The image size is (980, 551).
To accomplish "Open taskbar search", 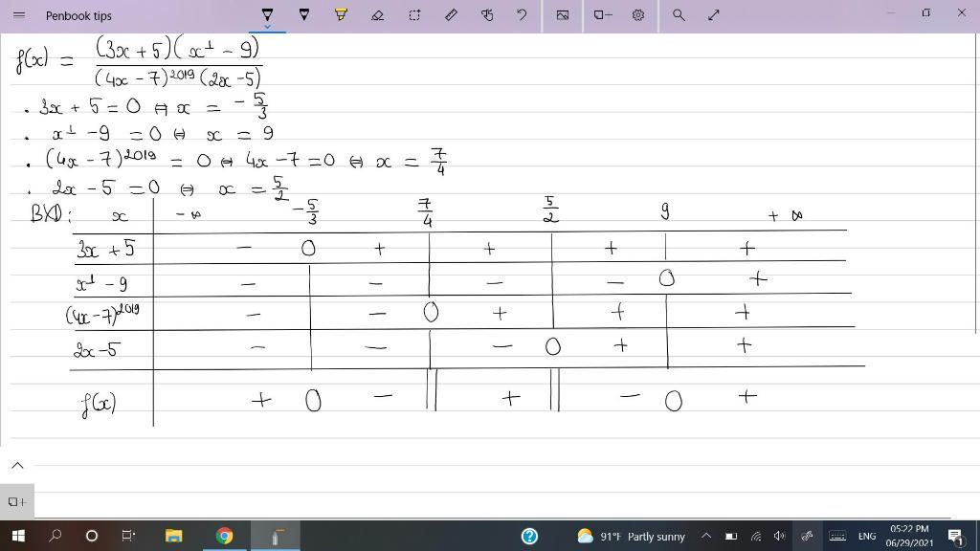I will 55,536.
